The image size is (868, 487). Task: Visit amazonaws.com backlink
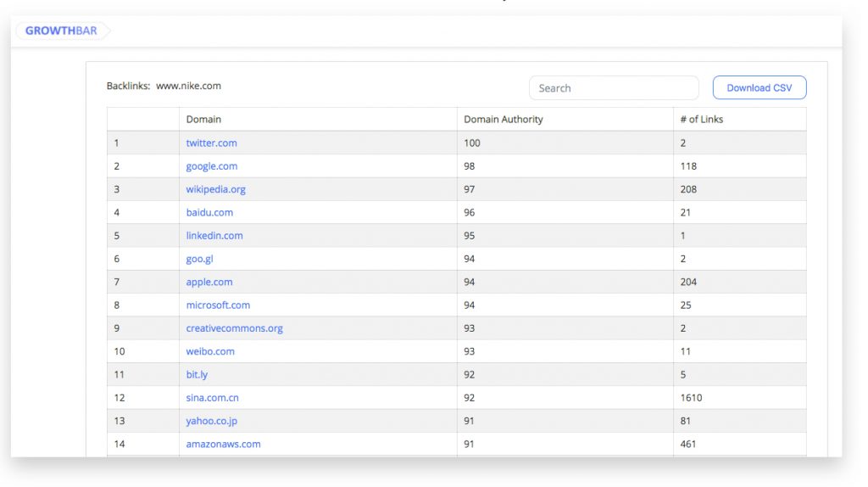[223, 444]
